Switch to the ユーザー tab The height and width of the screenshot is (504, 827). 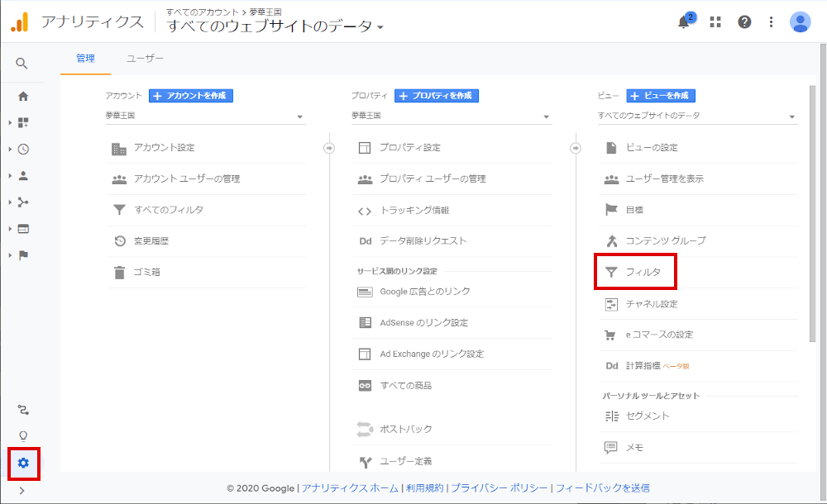[x=145, y=59]
